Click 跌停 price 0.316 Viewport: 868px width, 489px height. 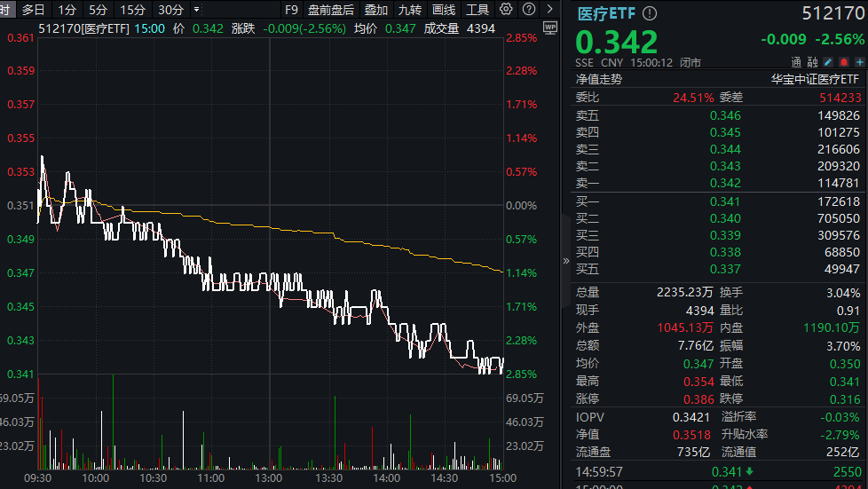click(845, 399)
